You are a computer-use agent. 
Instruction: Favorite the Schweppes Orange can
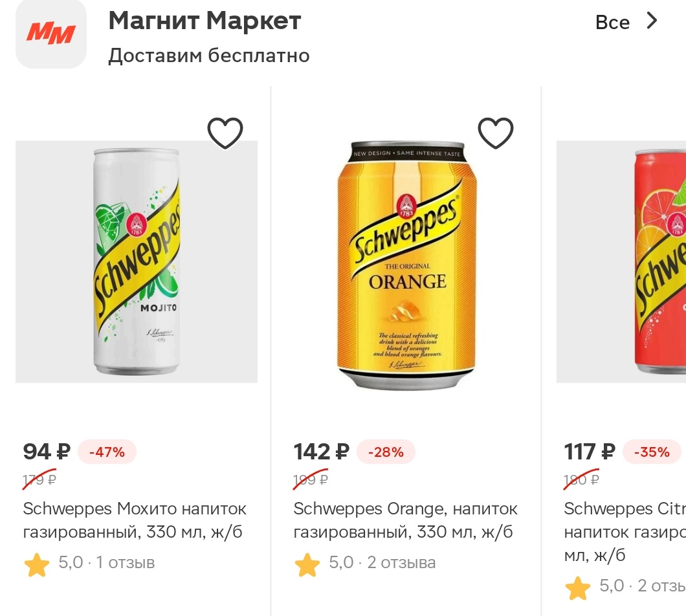pyautogui.click(x=495, y=133)
